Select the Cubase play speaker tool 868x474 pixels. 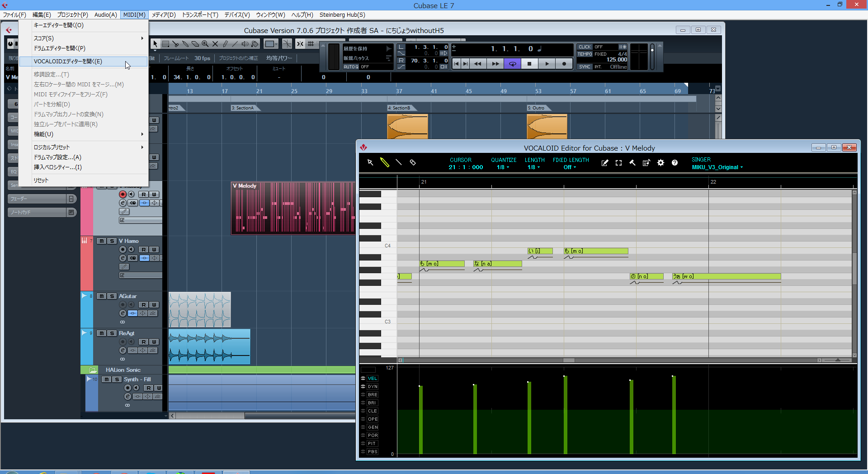pyautogui.click(x=245, y=44)
